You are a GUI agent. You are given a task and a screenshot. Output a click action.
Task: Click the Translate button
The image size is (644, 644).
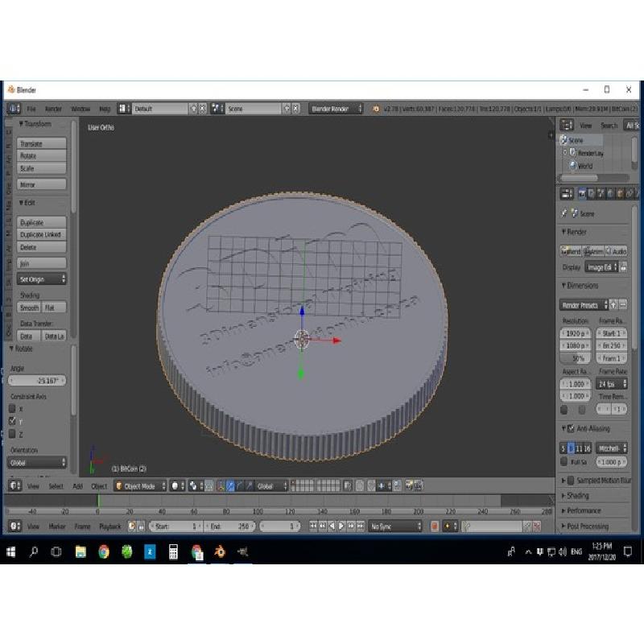42,143
